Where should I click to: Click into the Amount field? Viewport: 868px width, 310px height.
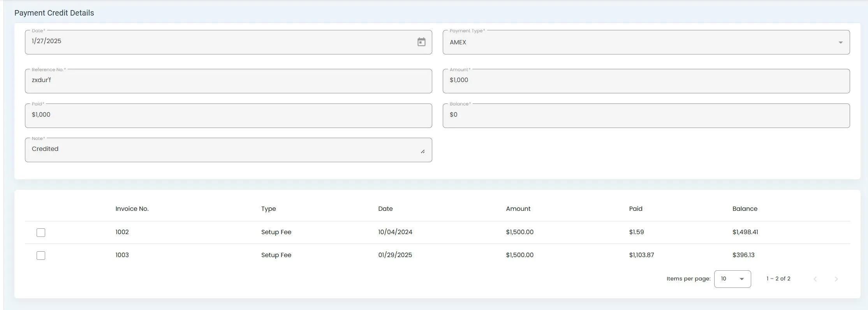(x=646, y=81)
